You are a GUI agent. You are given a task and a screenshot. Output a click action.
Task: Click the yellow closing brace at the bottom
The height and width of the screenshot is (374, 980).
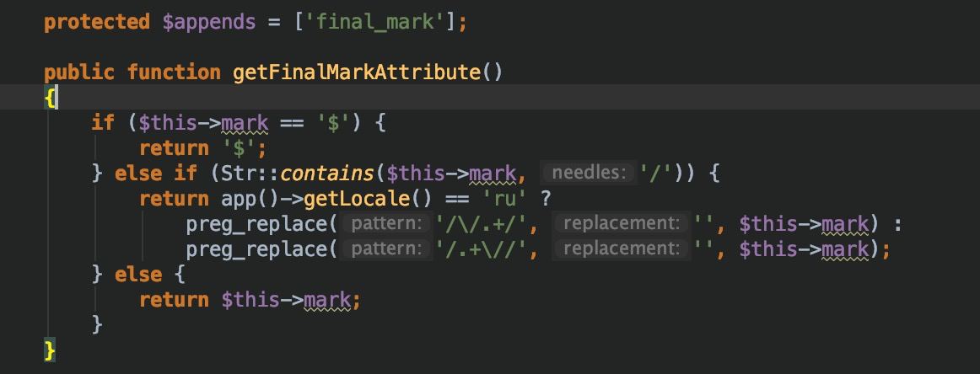[x=50, y=350]
